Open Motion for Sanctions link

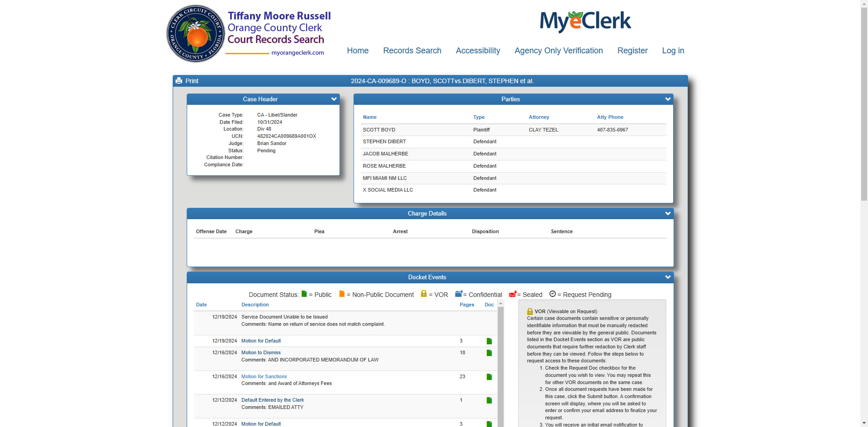point(264,376)
